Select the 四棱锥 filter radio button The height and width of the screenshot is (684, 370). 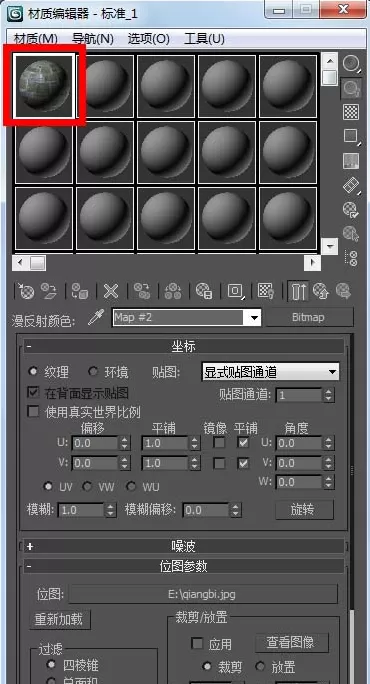[x=51, y=664]
